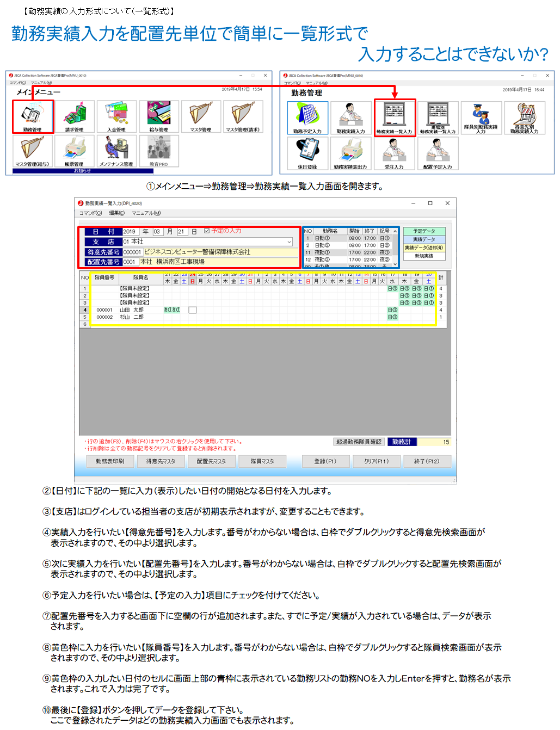This screenshot has width=560, height=730.
Task: Launch the 帳票管理 printer icon
Action: [x=75, y=150]
